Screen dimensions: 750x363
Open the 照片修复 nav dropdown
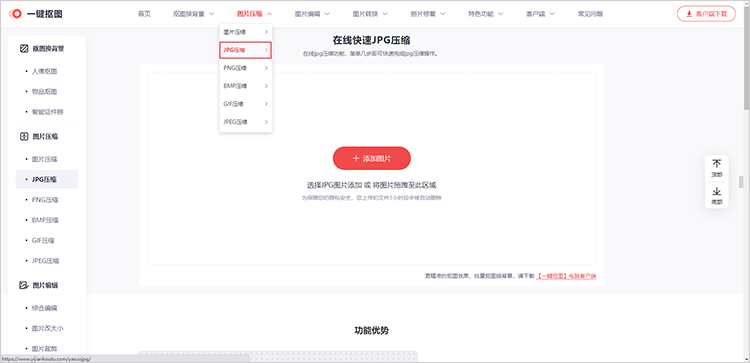(428, 14)
